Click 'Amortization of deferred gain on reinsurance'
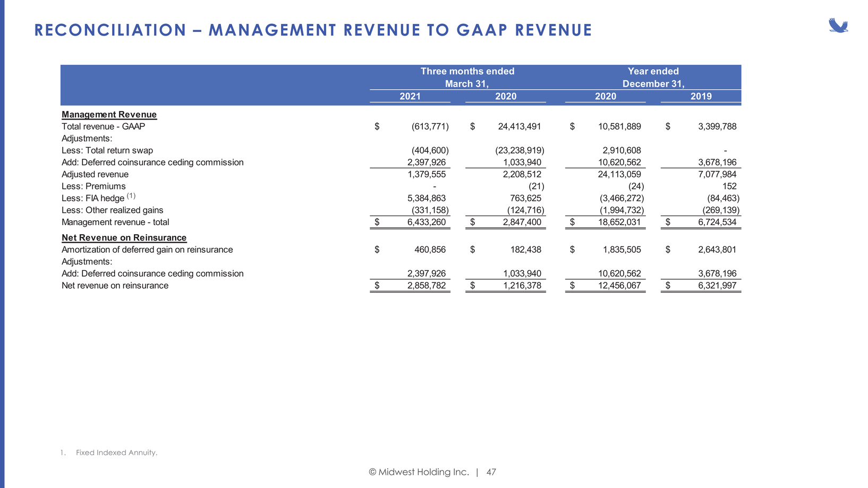The width and height of the screenshot is (868, 488). 147,250
